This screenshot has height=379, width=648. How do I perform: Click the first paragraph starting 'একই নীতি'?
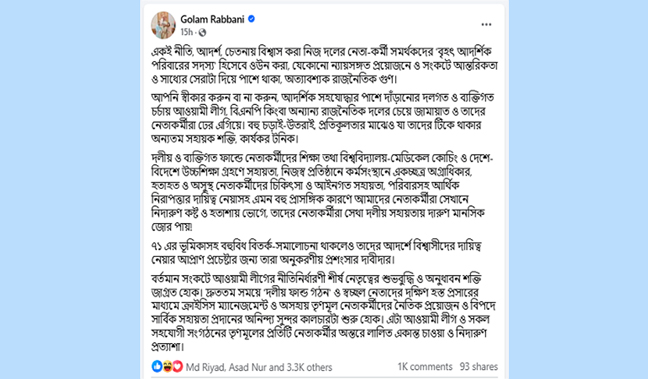[x=324, y=65]
